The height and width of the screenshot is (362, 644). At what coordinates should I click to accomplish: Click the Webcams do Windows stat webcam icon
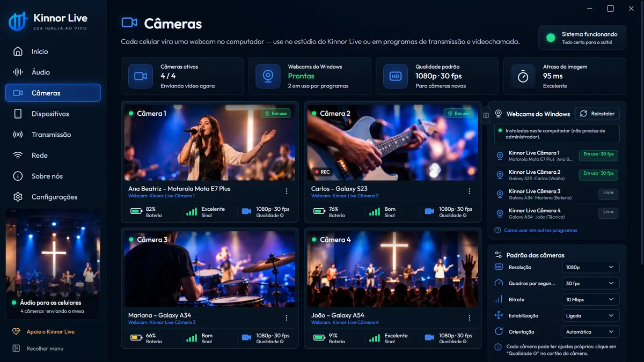268,76
